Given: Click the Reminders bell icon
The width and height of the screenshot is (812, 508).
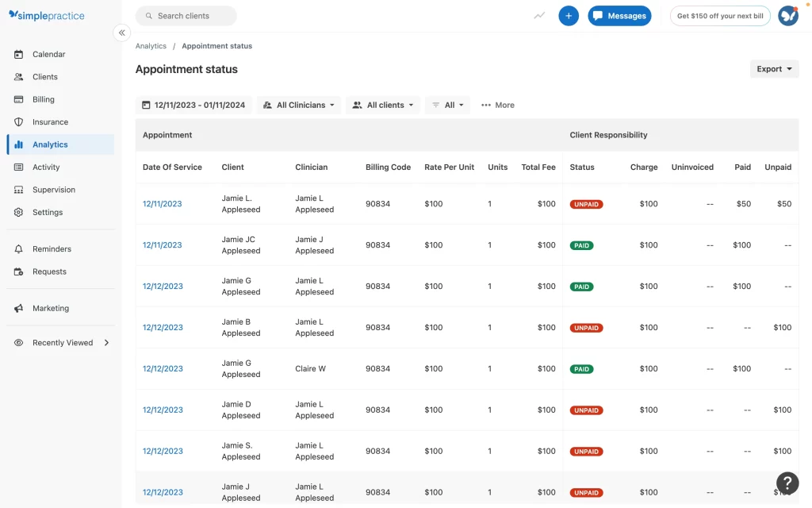Looking at the screenshot, I should click(18, 249).
